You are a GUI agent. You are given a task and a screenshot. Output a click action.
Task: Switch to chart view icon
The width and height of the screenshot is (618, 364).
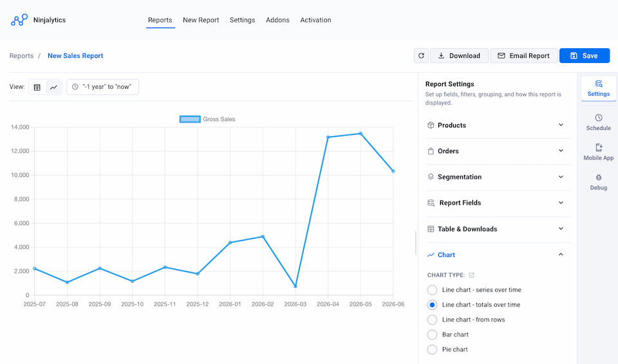[x=53, y=87]
